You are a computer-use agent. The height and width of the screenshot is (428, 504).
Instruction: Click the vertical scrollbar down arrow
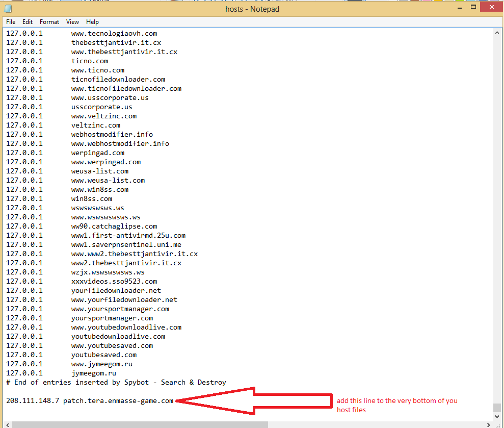click(x=497, y=416)
